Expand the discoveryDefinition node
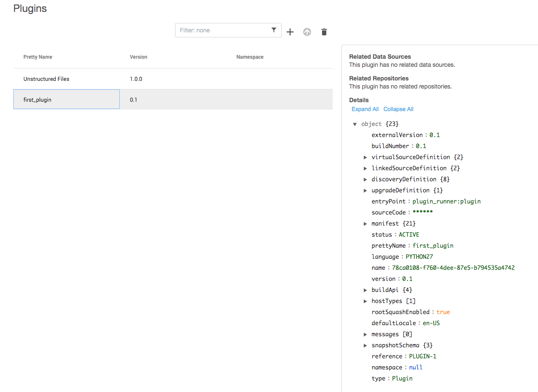This screenshot has width=538, height=392. pyautogui.click(x=365, y=180)
